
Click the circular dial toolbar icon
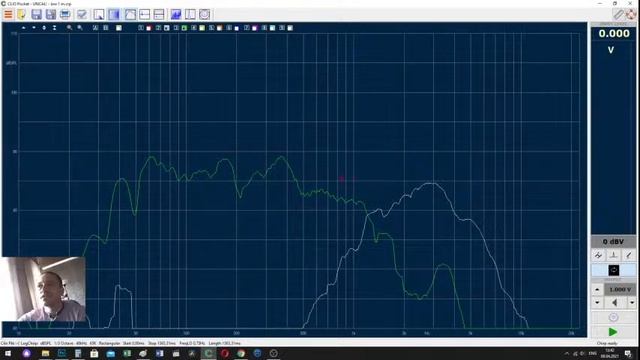pos(204,15)
